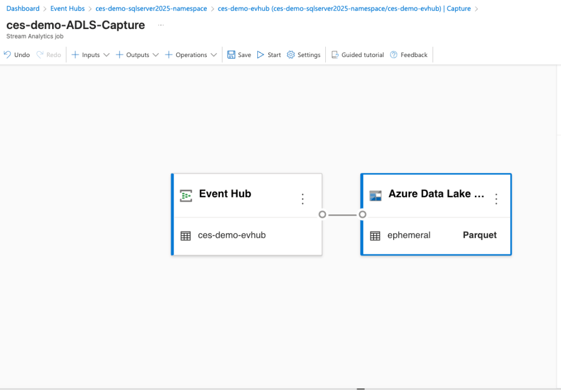Screen dimensions: 561x392
Task: Click the Feedback icon
Action: 394,55
